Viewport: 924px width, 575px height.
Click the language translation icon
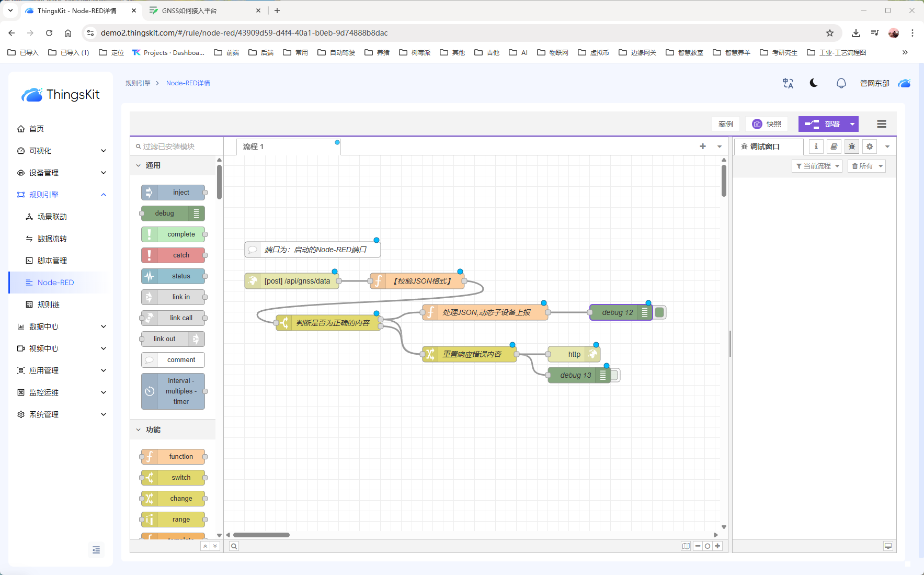coord(788,83)
